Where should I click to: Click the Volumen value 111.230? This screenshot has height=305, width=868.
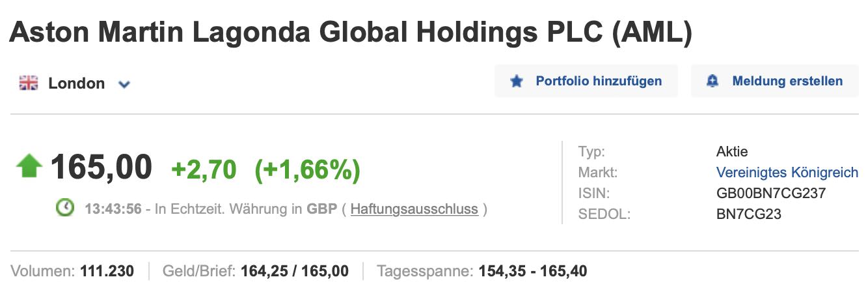107,271
